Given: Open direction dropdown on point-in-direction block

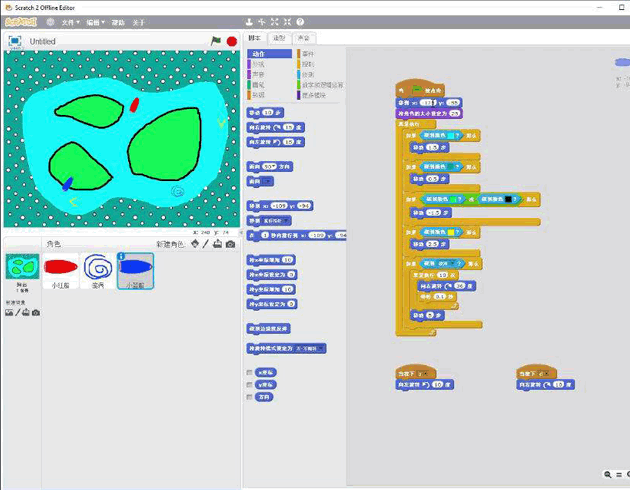Looking at the screenshot, I should coord(273,166).
